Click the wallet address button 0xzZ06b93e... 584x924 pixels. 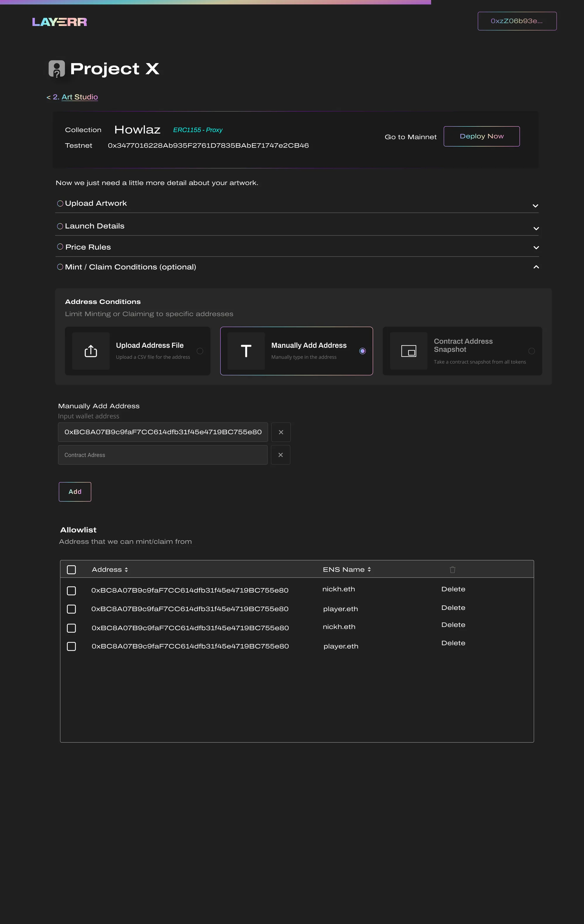(517, 21)
